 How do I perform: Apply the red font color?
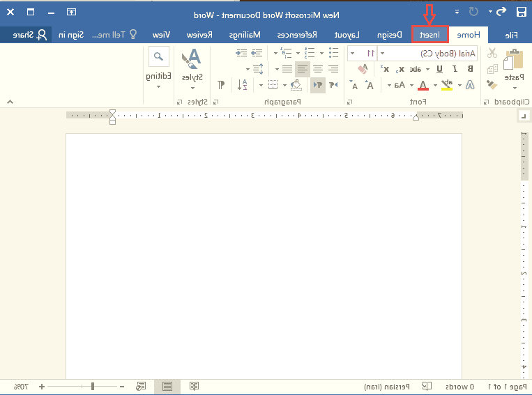pyautogui.click(x=423, y=85)
